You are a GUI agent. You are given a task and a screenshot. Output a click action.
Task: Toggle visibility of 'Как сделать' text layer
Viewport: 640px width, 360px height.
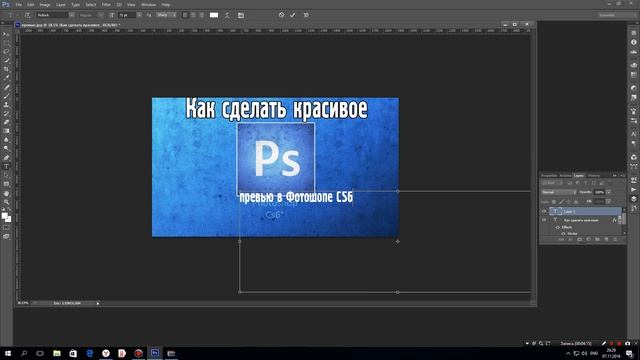click(544, 220)
